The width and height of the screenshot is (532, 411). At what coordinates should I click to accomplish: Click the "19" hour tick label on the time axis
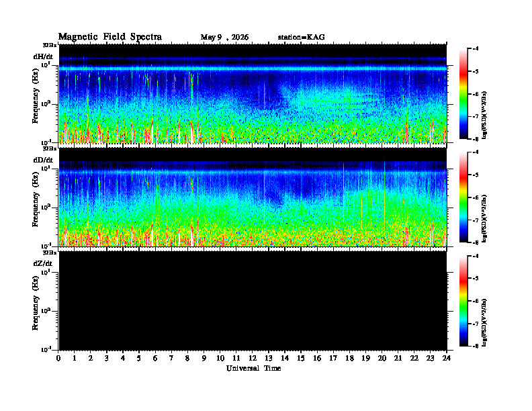click(365, 359)
